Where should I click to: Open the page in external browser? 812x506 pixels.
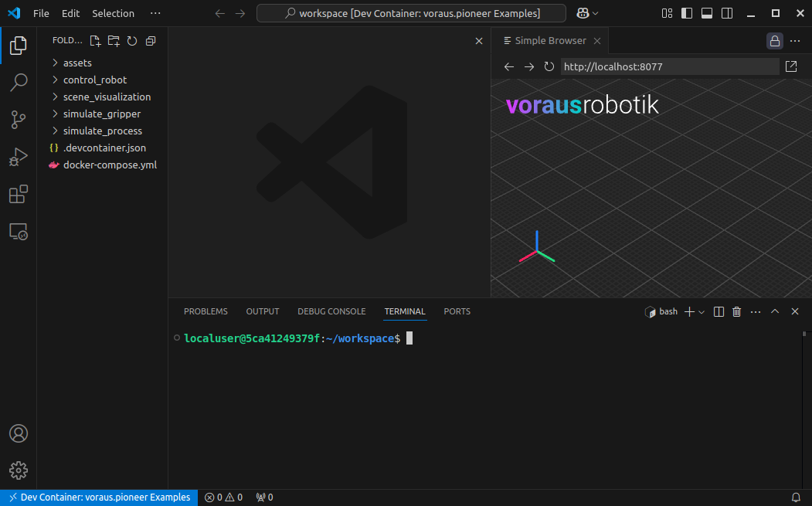coord(791,66)
